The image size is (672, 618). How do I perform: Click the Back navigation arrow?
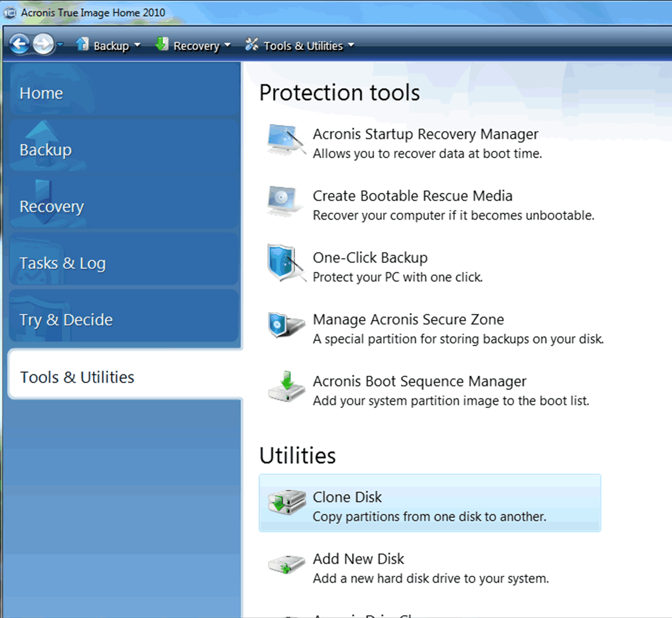coord(19,44)
